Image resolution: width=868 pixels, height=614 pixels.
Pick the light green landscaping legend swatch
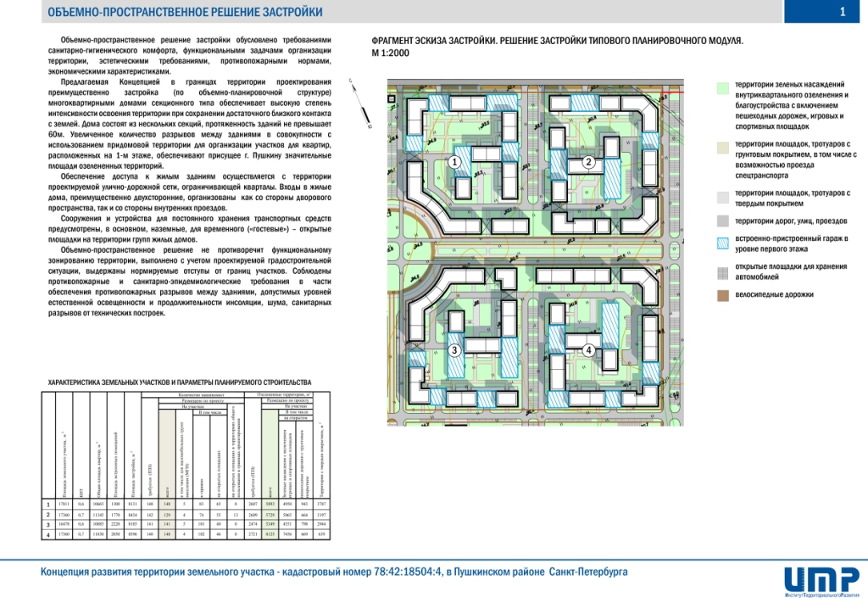(722, 88)
